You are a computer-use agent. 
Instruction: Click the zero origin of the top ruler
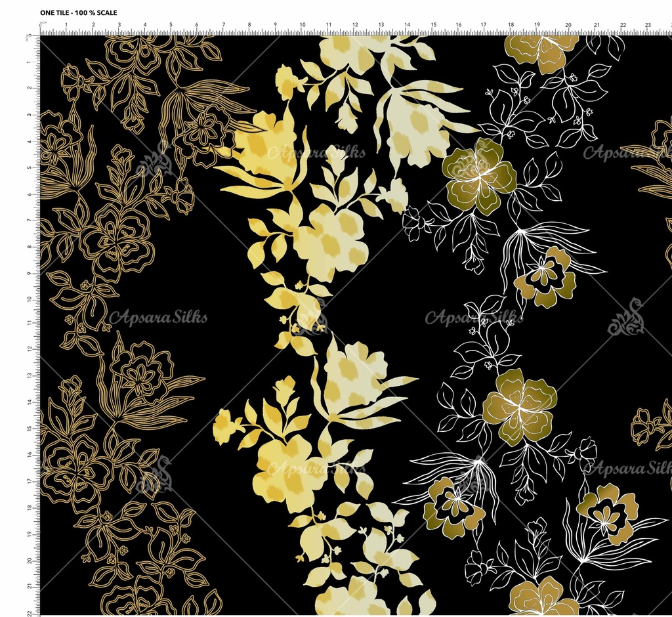[41, 26]
